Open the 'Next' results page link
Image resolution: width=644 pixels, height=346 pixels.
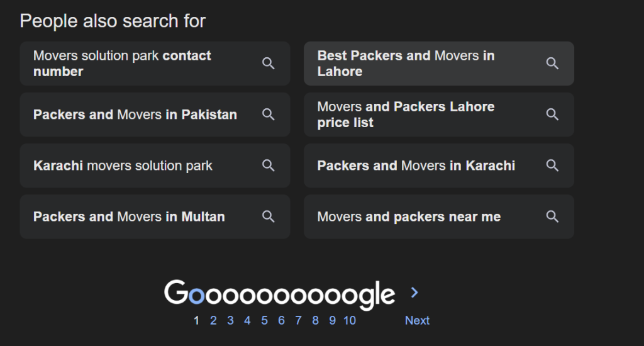pos(417,321)
